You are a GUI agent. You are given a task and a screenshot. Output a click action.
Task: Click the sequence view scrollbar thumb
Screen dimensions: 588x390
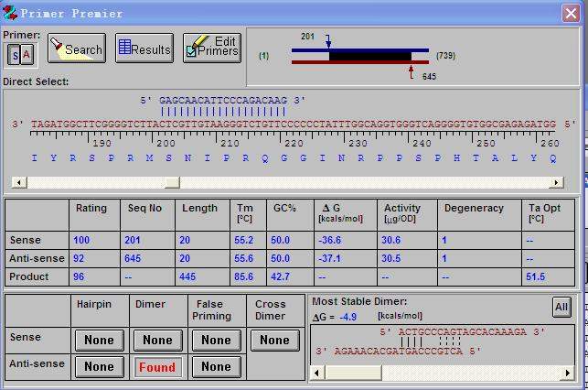pyautogui.click(x=172, y=182)
